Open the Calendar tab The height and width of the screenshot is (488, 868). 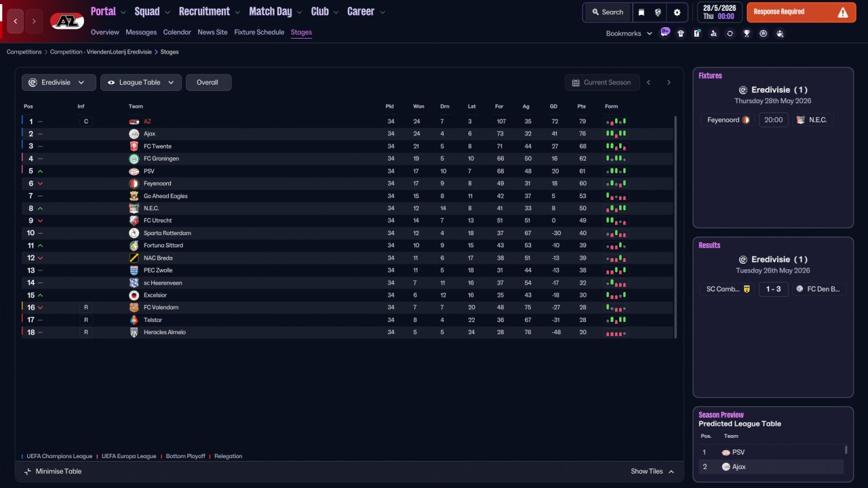[x=177, y=32]
